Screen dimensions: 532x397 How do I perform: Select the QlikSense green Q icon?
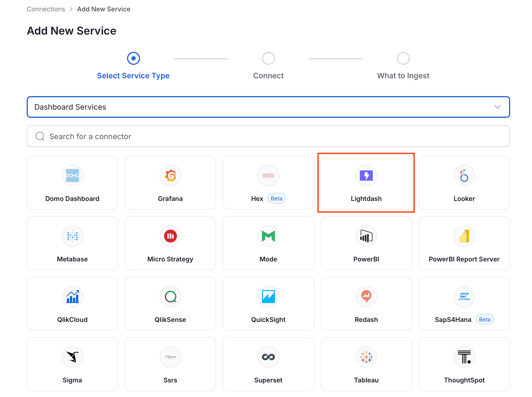pos(170,297)
